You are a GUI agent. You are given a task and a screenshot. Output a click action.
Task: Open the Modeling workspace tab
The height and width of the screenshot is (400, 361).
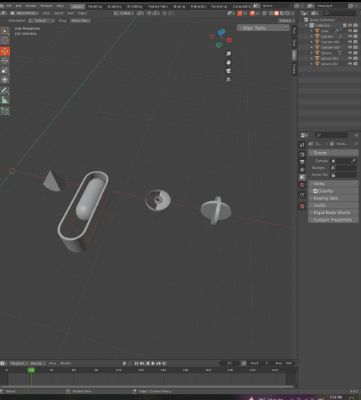[95, 6]
